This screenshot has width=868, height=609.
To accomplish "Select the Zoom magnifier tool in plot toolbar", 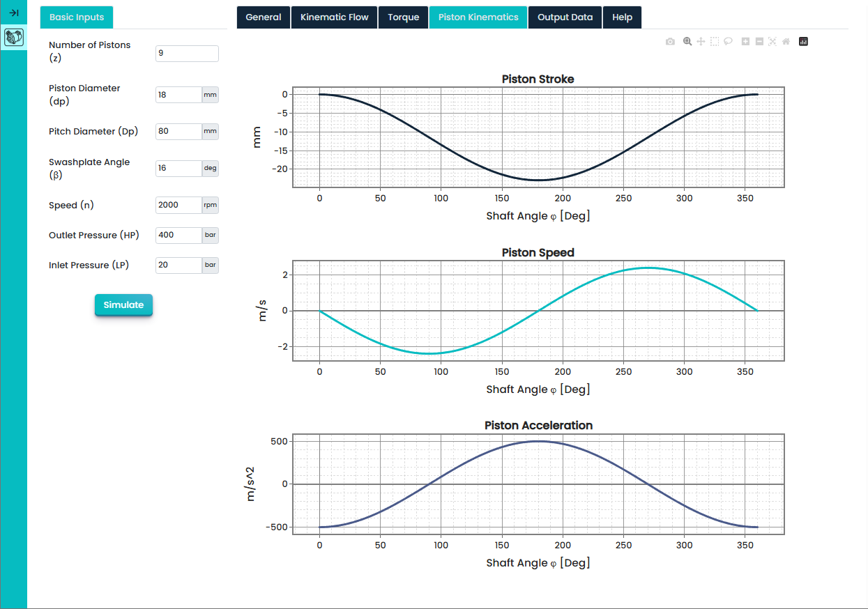I will coord(687,42).
